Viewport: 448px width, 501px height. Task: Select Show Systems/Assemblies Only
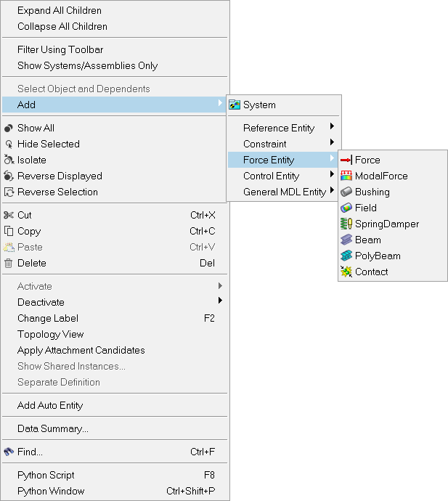87,66
